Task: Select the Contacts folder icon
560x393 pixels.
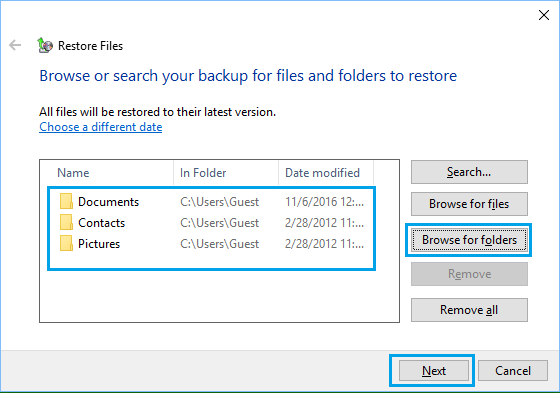Action: tap(66, 223)
